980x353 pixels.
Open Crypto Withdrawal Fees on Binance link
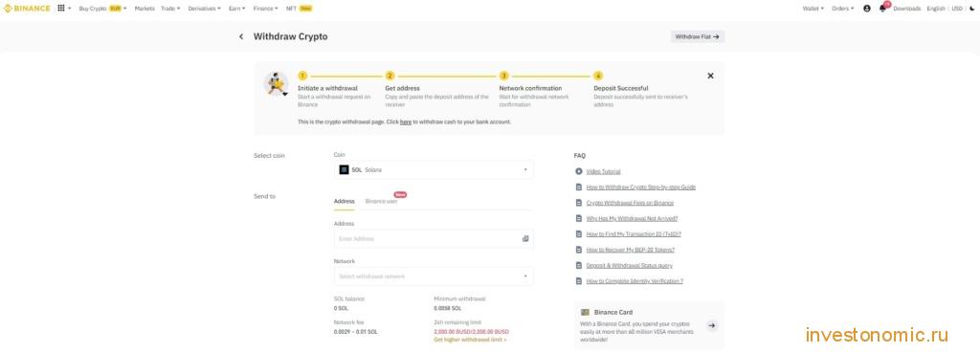point(630,203)
